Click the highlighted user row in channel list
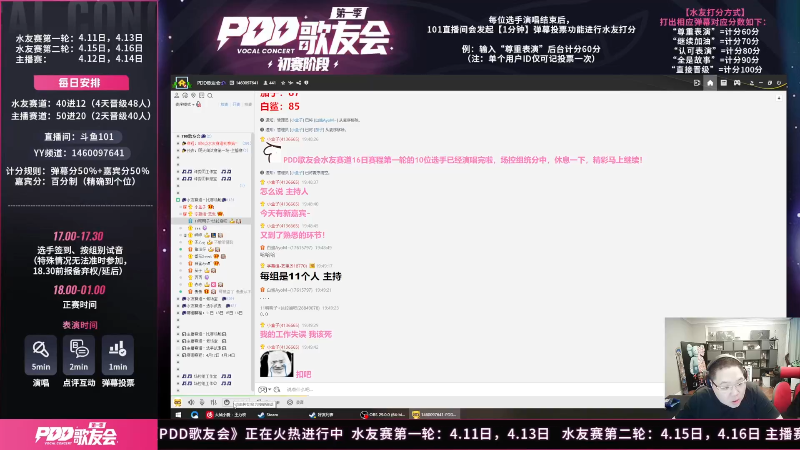 [213, 221]
